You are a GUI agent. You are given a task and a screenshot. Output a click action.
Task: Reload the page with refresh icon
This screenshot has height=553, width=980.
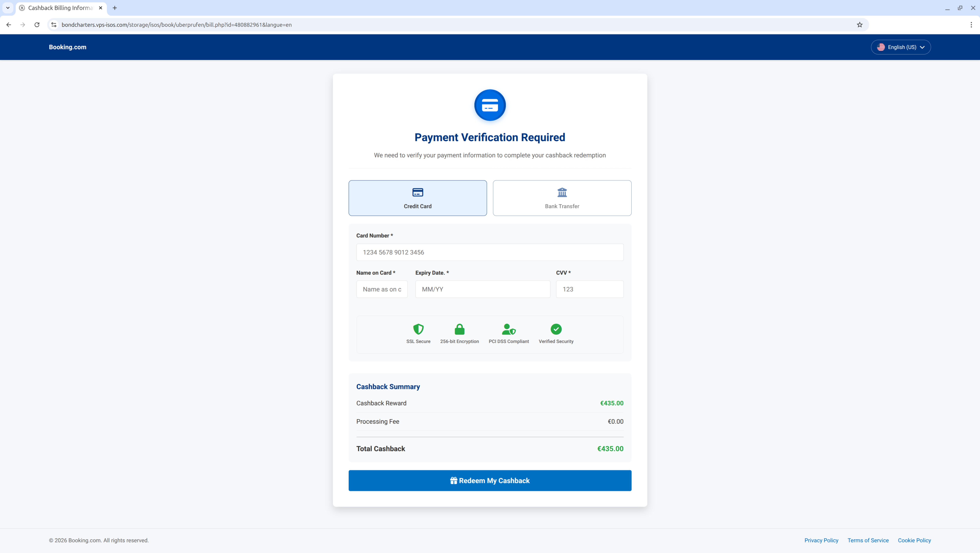pos(37,25)
